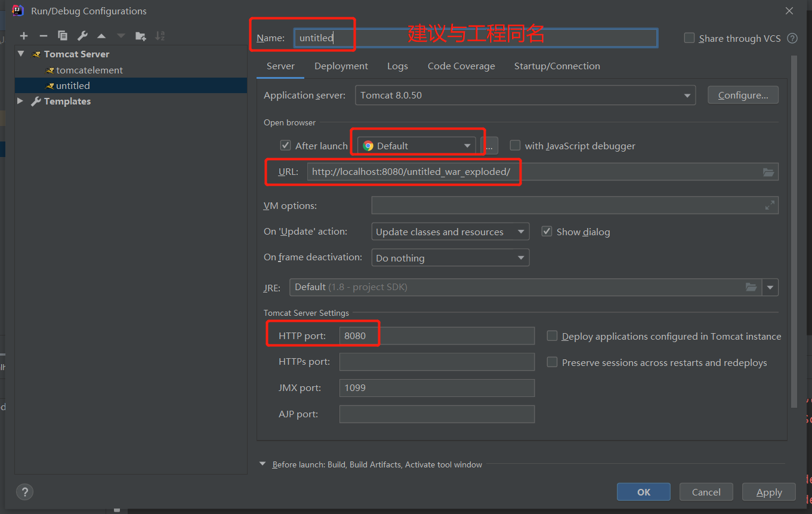
Task: Uncheck the After launch checkbox
Action: point(286,146)
